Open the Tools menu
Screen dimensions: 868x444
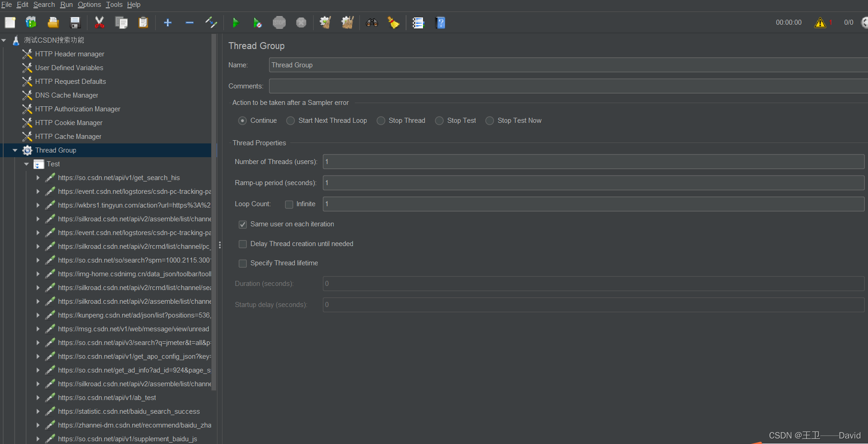[x=114, y=5]
